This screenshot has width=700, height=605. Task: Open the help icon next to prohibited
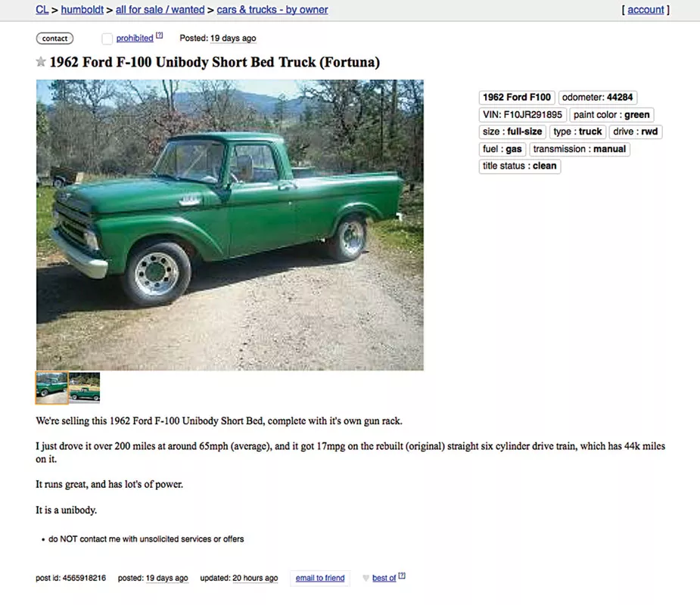(x=160, y=36)
